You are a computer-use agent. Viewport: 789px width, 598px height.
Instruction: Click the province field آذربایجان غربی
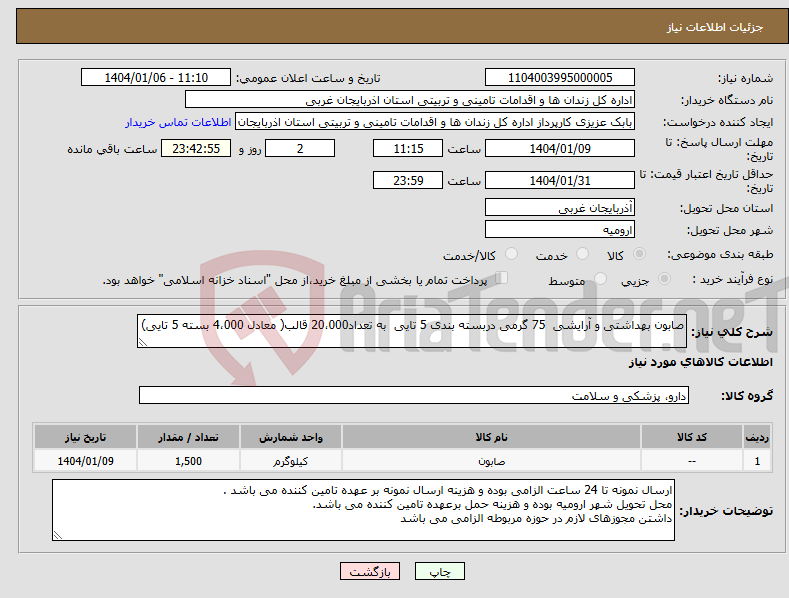coord(560,207)
